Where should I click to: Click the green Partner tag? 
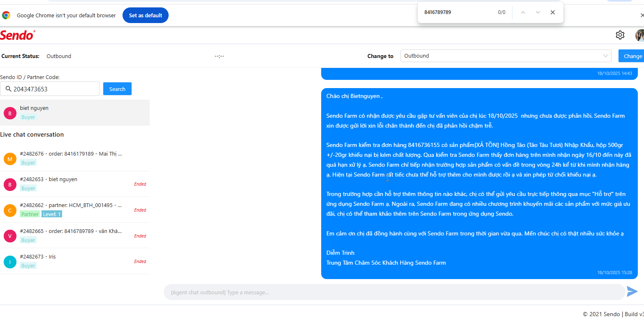coord(30,214)
